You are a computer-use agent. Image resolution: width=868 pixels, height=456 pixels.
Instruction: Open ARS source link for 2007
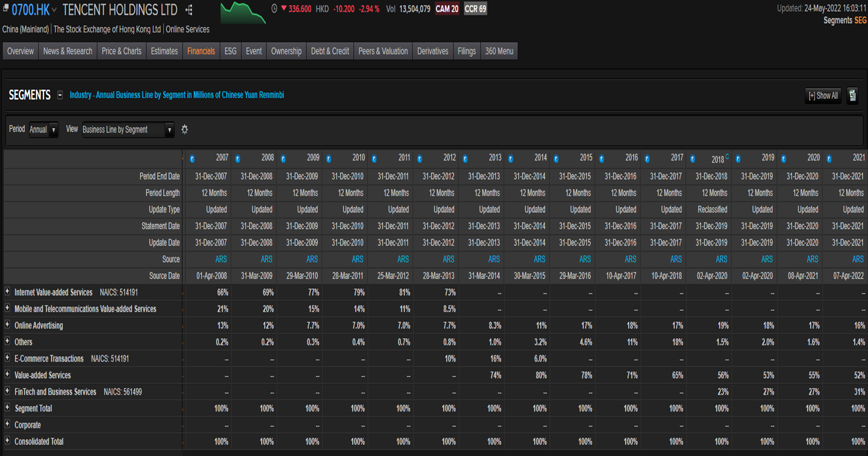tap(221, 259)
